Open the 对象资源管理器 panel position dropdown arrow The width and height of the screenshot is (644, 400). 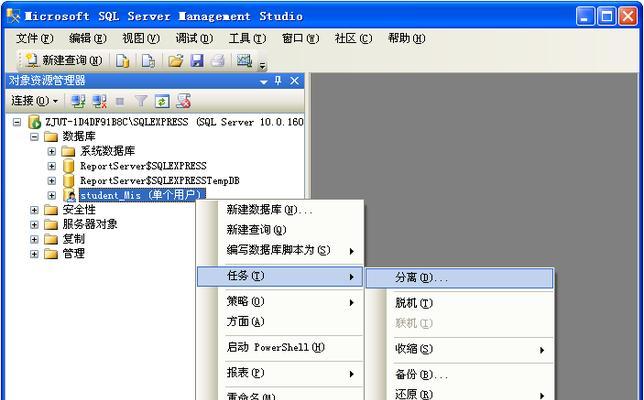point(264,82)
